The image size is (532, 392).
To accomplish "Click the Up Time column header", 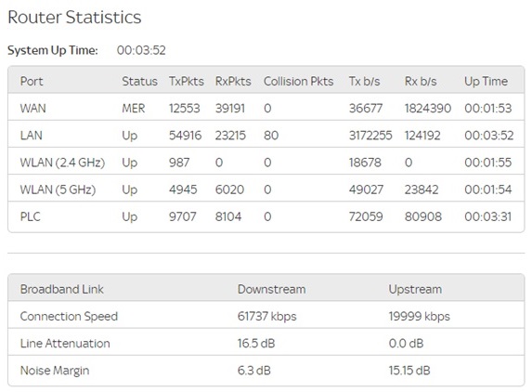I will point(486,81).
